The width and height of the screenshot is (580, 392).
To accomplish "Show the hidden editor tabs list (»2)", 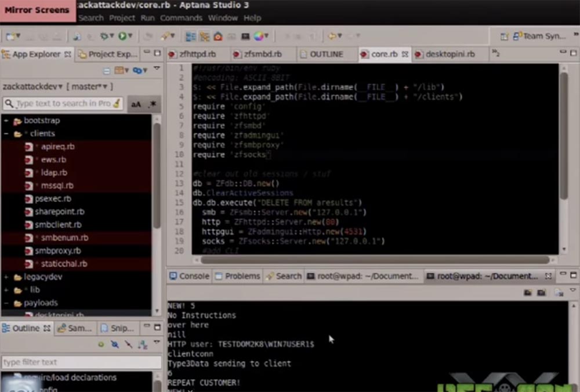I will click(496, 53).
